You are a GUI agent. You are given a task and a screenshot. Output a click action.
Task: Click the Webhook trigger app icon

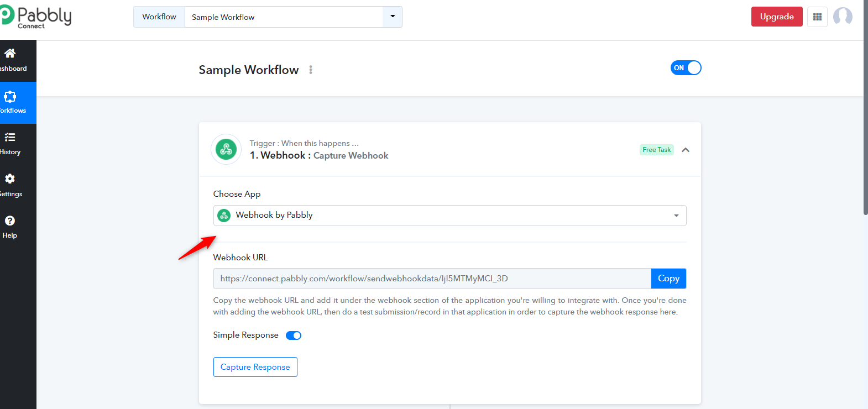coord(226,149)
